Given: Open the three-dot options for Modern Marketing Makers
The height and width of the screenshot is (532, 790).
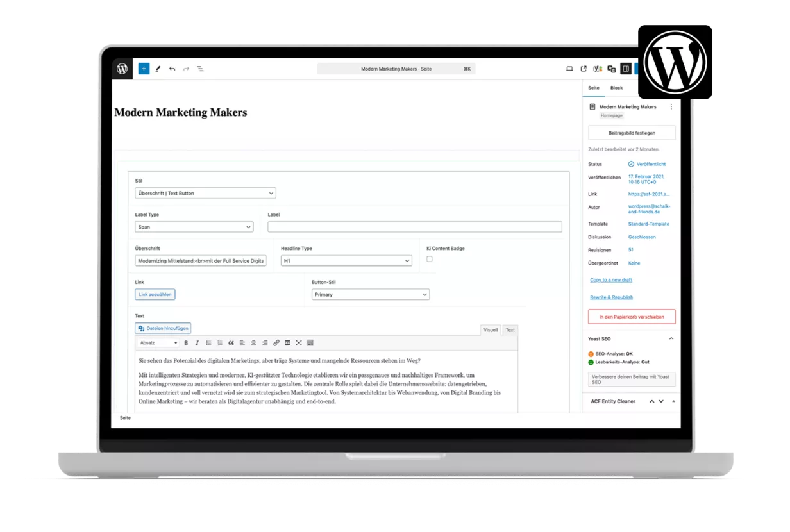Looking at the screenshot, I should [x=671, y=107].
